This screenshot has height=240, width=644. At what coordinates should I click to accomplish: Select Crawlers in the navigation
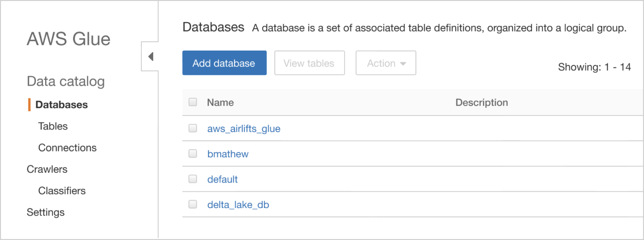47,169
